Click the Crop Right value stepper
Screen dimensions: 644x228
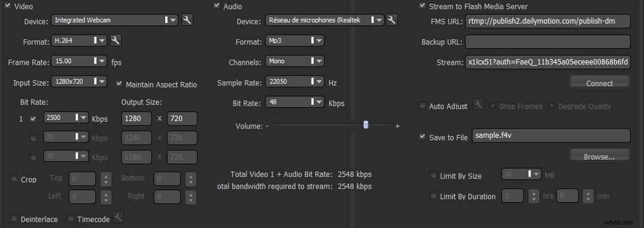190,197
